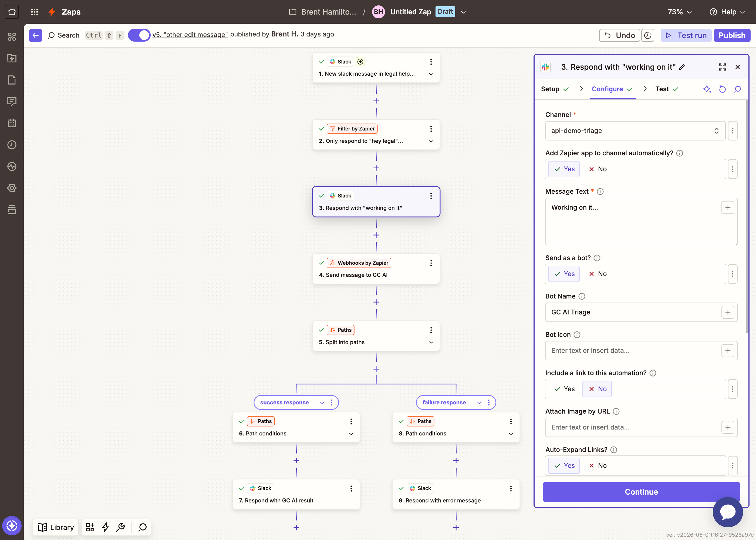Image resolution: width=756 pixels, height=540 pixels.
Task: Select Yes for Add Zapier app to channel
Action: [564, 169]
